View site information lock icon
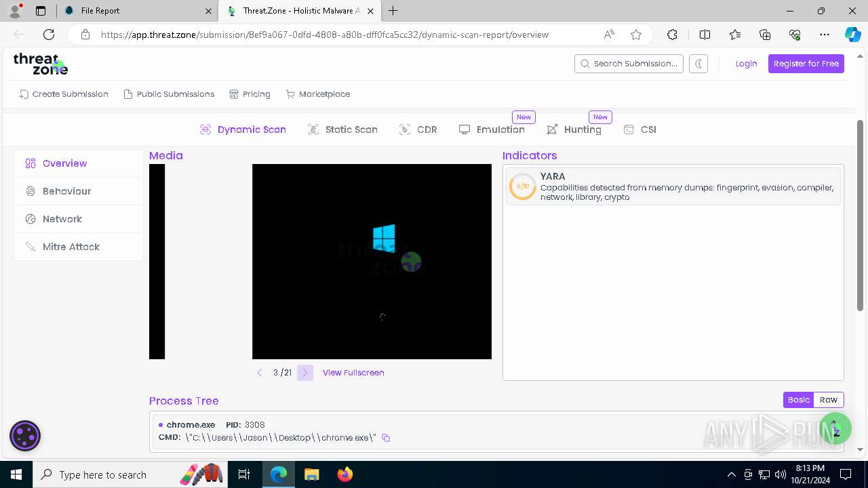 pos(85,35)
